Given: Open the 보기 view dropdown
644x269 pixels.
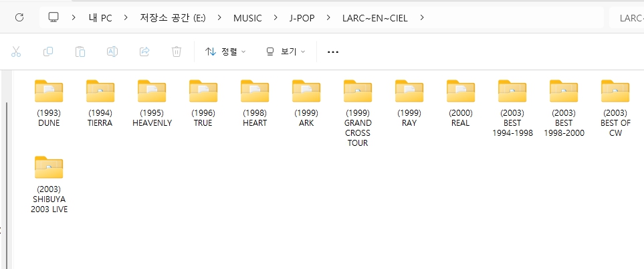Looking at the screenshot, I should pyautogui.click(x=286, y=52).
